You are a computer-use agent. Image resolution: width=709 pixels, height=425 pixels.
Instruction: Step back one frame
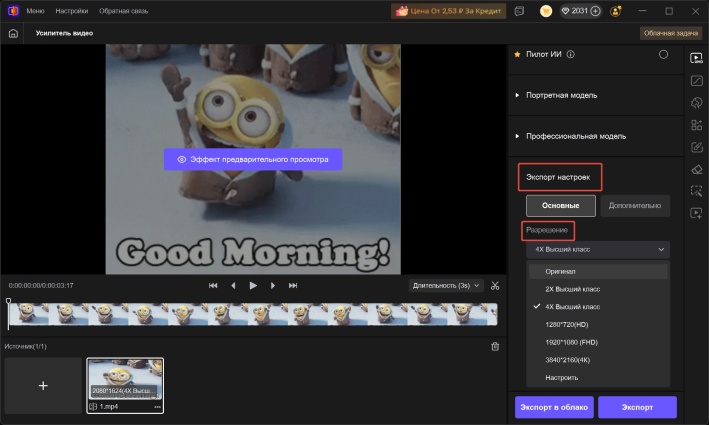[233, 286]
